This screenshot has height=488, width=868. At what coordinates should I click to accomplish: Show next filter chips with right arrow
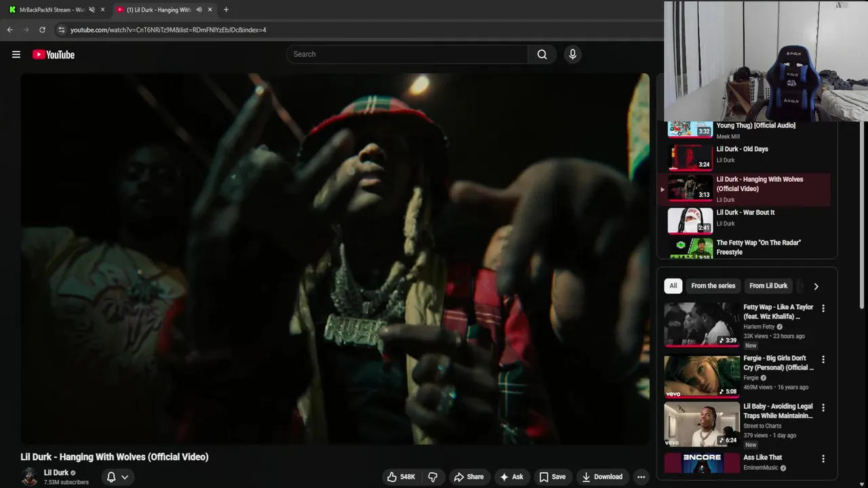(816, 286)
